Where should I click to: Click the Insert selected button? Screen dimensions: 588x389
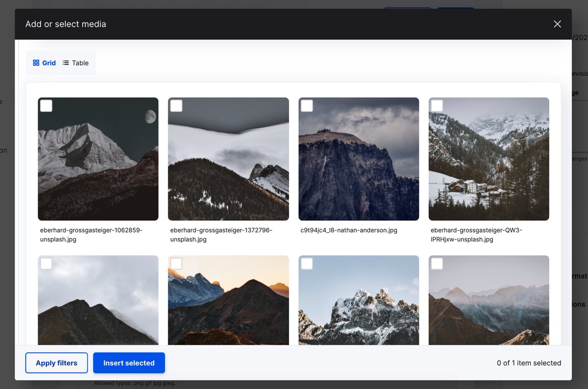pyautogui.click(x=129, y=363)
